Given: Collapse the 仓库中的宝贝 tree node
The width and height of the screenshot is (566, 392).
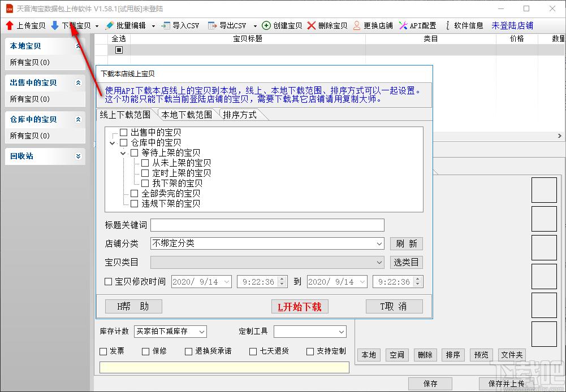Looking at the screenshot, I should pyautogui.click(x=113, y=143).
